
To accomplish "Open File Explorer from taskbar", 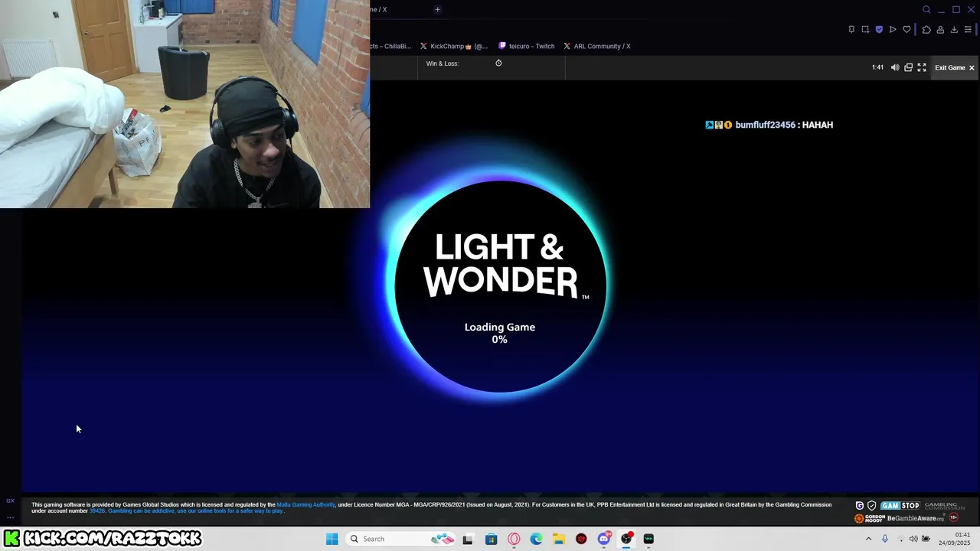I will (558, 539).
